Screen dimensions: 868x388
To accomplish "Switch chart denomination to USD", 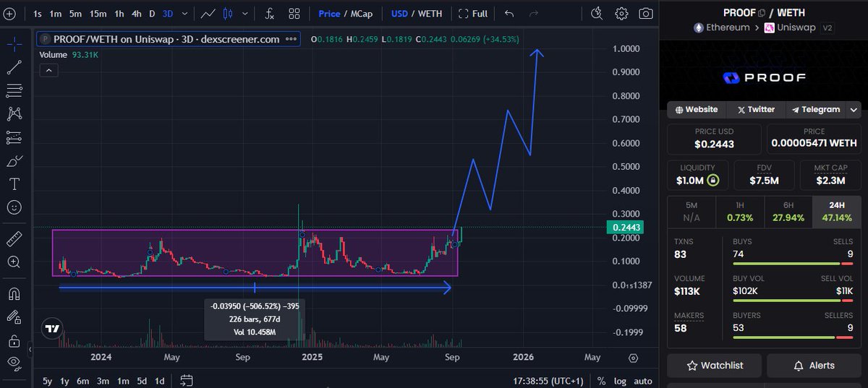I will coord(399,13).
